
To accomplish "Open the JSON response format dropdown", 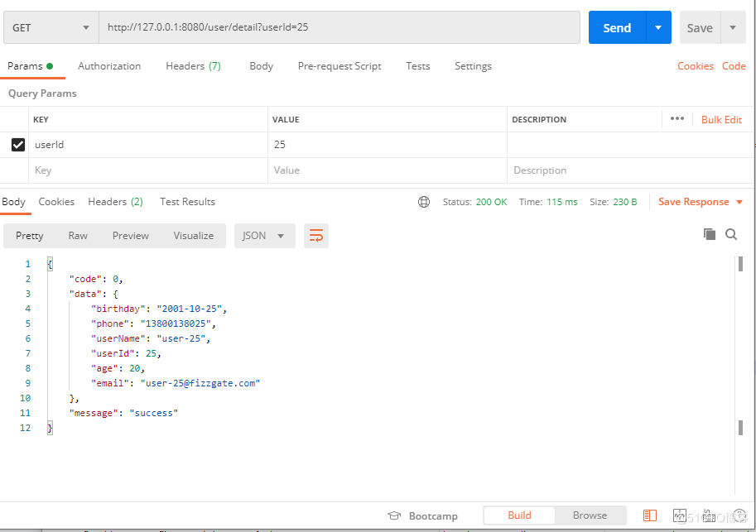I will [264, 235].
